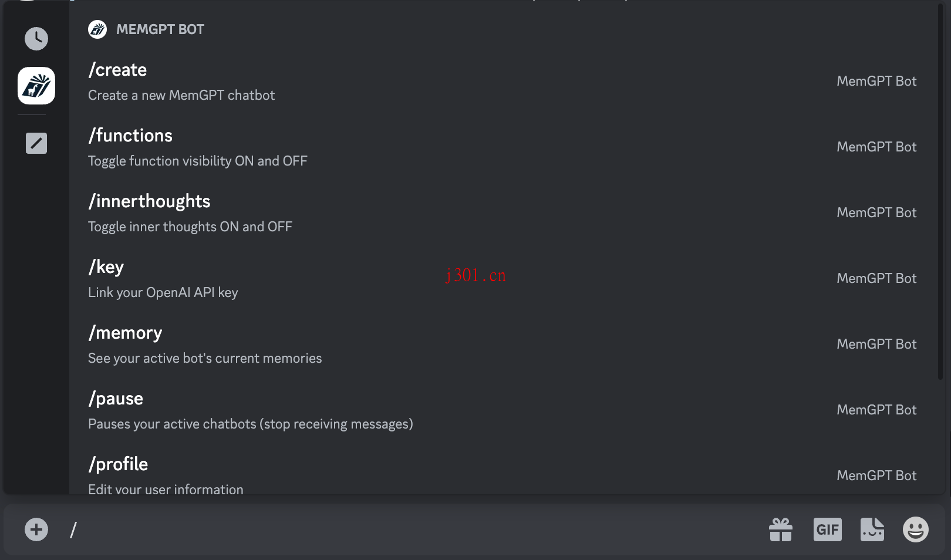Click the MEMGPT BOT section header
Screen dimensions: 951x560
click(x=160, y=29)
